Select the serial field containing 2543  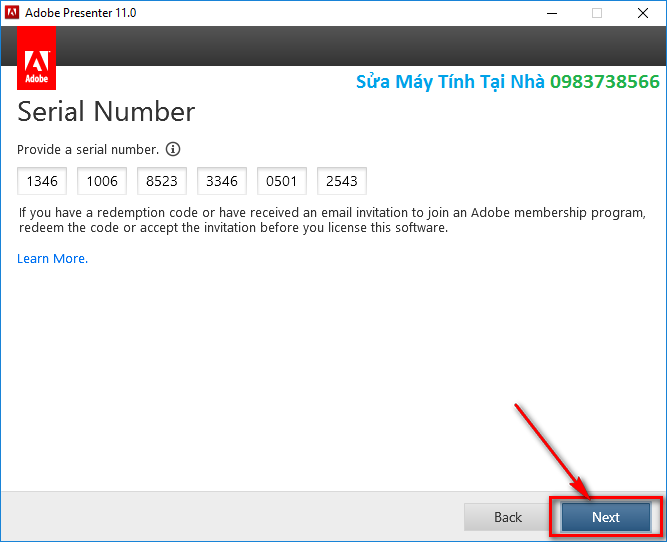[x=342, y=181]
